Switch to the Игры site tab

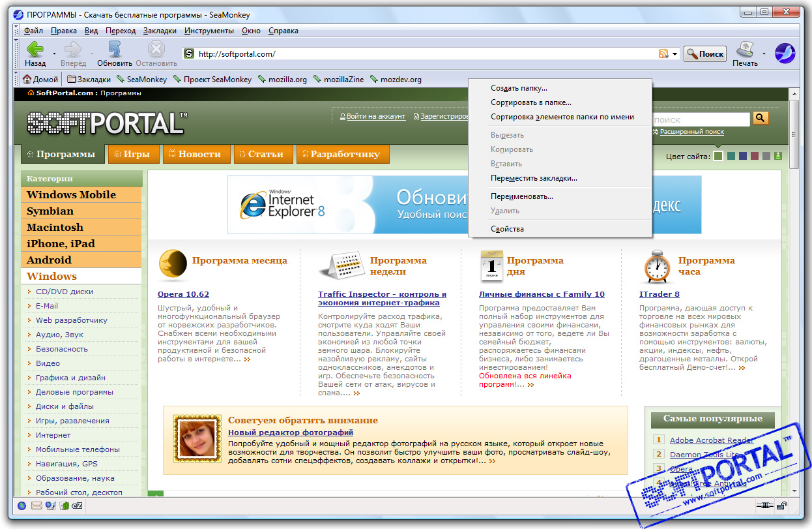[134, 154]
